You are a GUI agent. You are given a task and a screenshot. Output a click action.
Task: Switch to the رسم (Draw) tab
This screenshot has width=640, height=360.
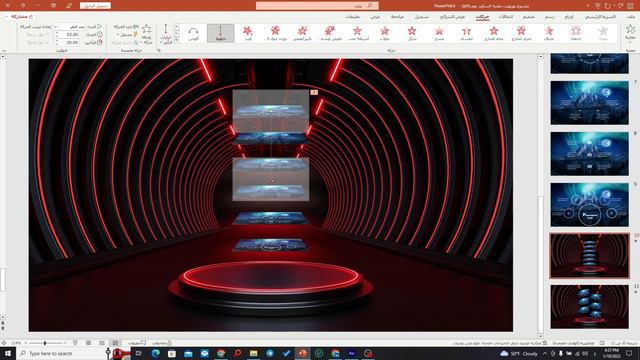550,17
